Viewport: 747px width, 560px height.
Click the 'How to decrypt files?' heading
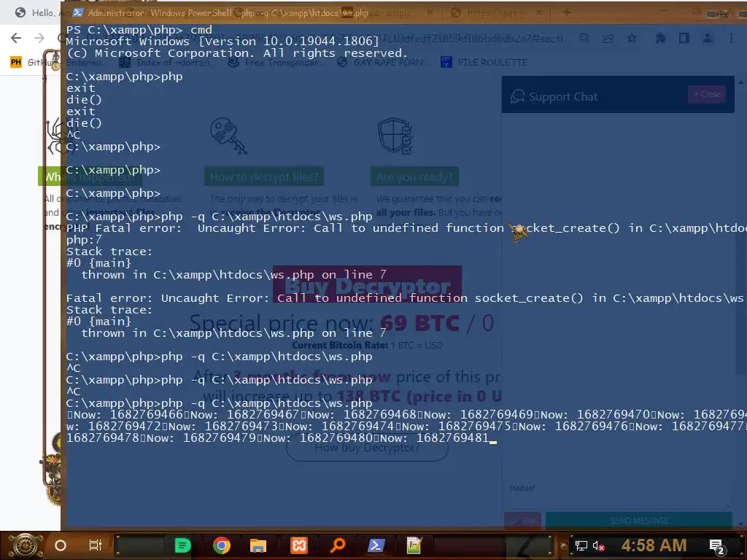(x=264, y=176)
